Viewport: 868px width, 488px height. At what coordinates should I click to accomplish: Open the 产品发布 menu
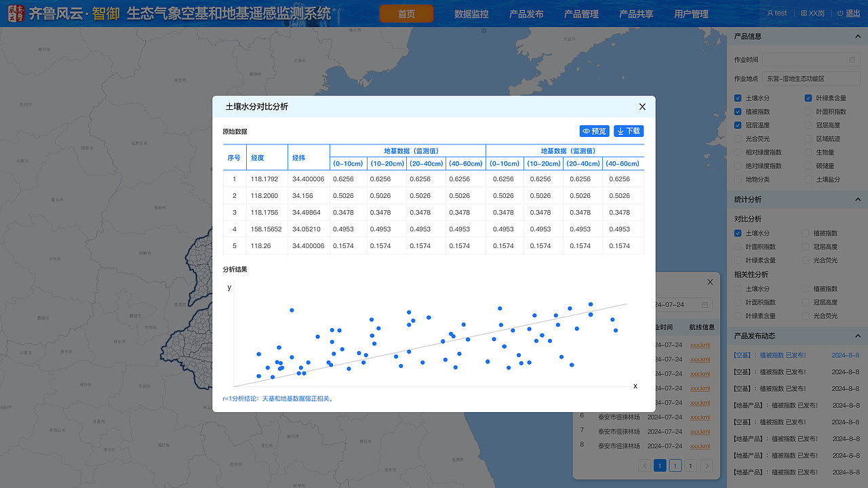[x=526, y=14]
